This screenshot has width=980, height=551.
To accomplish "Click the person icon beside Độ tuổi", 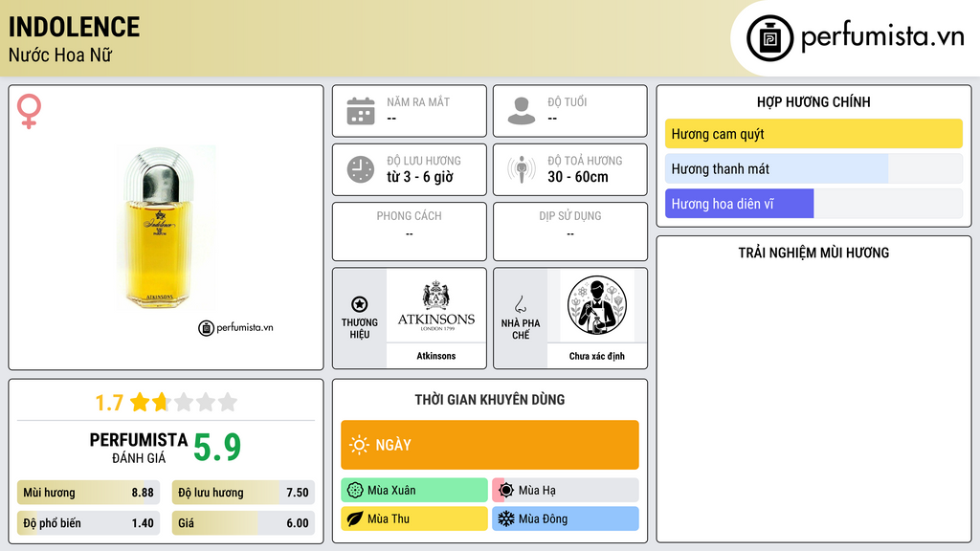I will 522,111.
